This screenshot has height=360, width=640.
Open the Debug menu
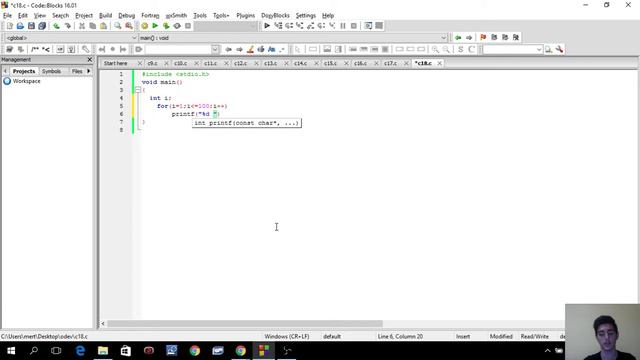(x=127, y=16)
